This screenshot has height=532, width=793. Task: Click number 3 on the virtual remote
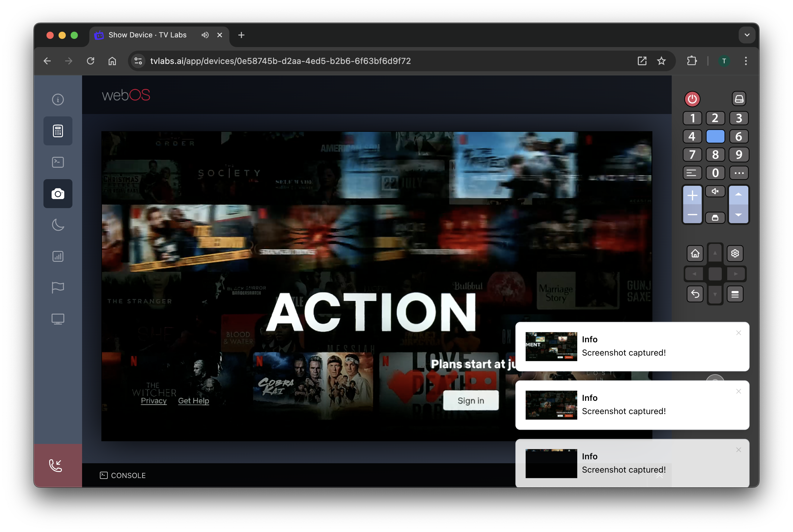point(739,118)
